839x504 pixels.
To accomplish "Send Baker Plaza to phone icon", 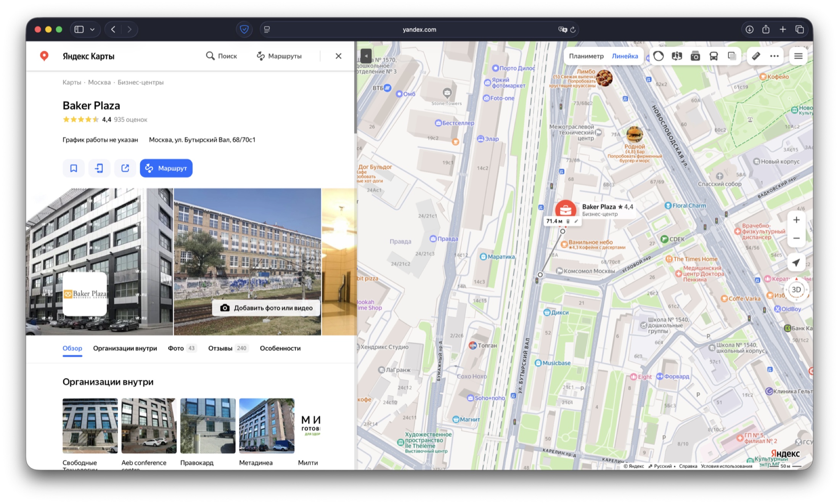I will pos(99,168).
